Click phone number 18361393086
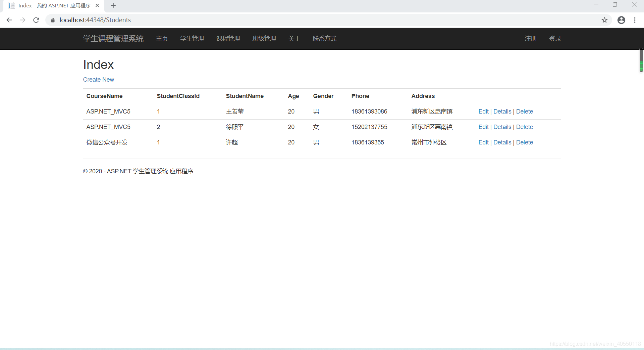This screenshot has width=644, height=350. 369,112
